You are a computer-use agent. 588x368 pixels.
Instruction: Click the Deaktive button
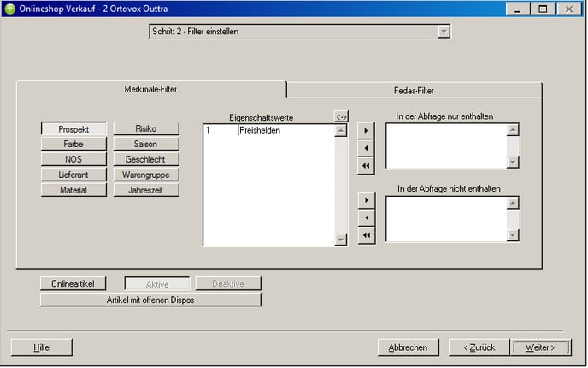point(228,284)
